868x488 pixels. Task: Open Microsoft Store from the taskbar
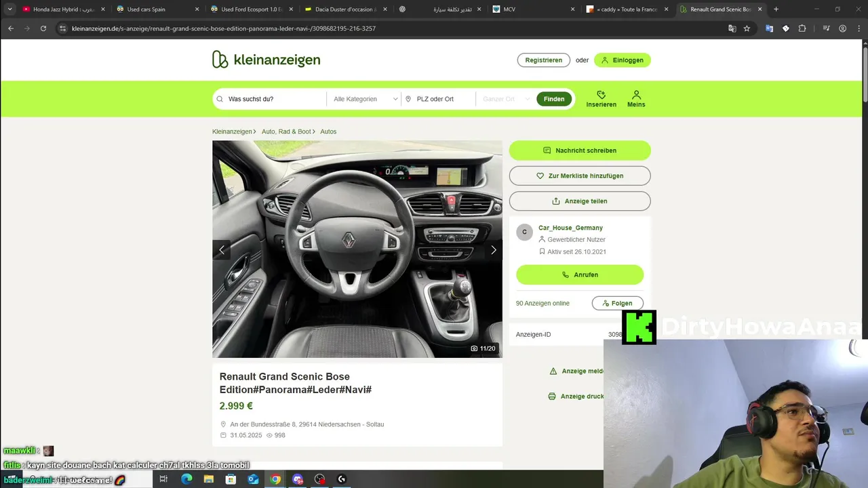(231, 479)
